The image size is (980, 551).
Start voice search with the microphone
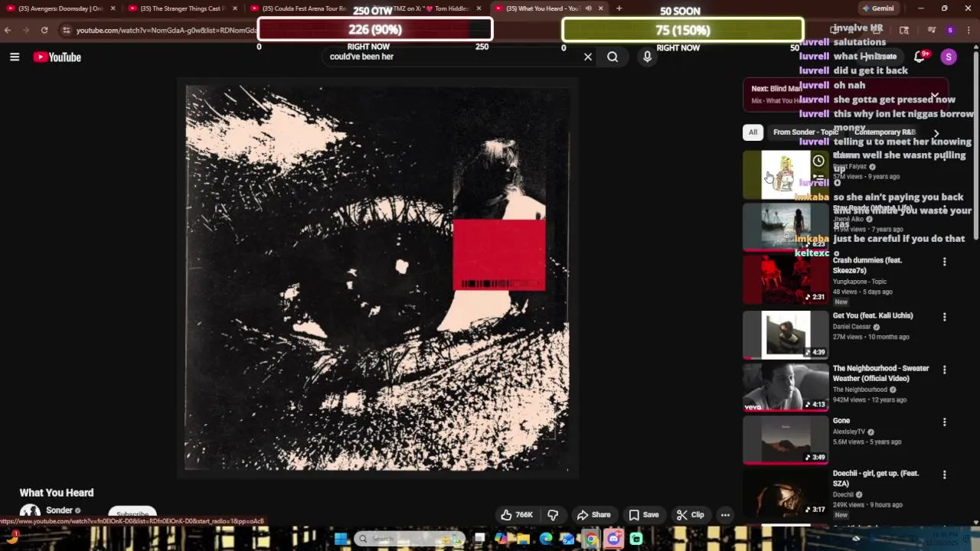pos(647,57)
